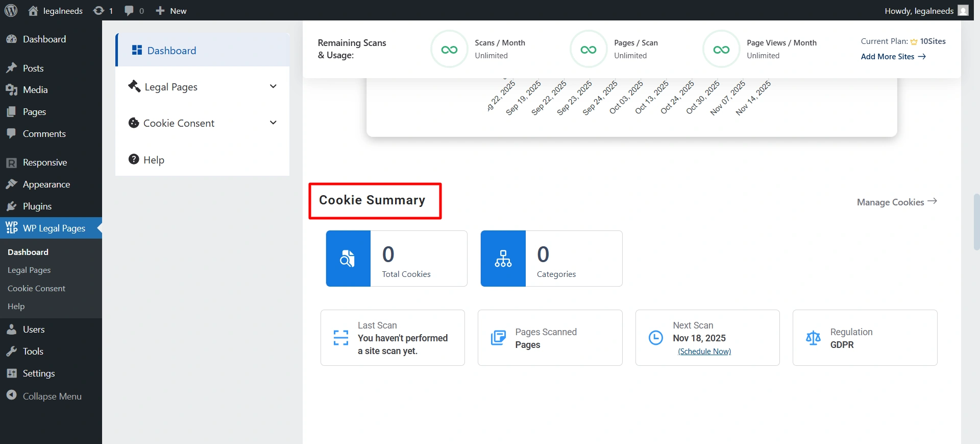
Task: Click the page vertical scrollbar
Action: click(x=976, y=222)
